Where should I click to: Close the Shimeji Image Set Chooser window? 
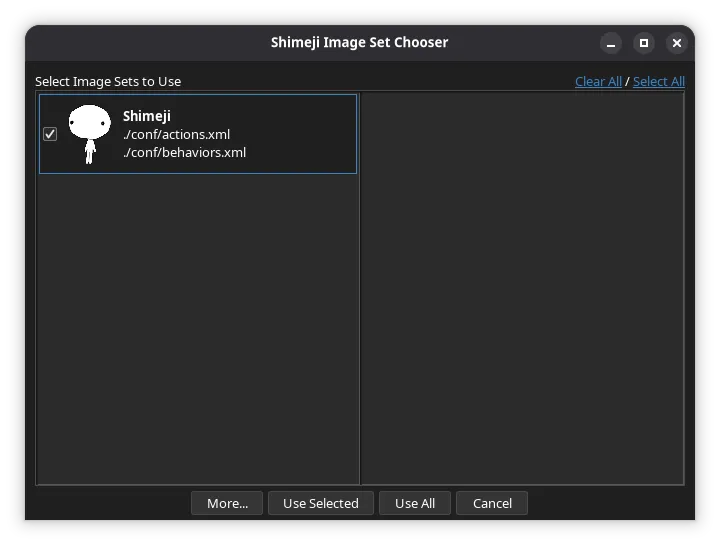point(677,43)
